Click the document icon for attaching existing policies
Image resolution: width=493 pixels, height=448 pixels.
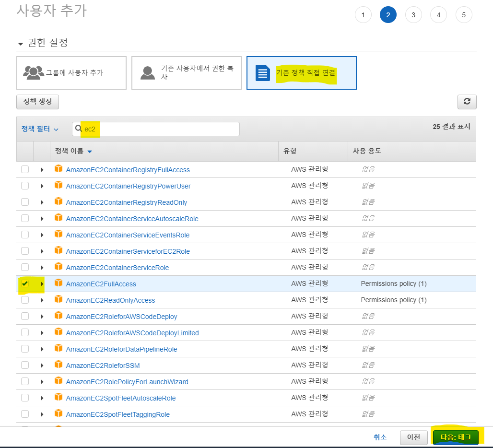262,72
